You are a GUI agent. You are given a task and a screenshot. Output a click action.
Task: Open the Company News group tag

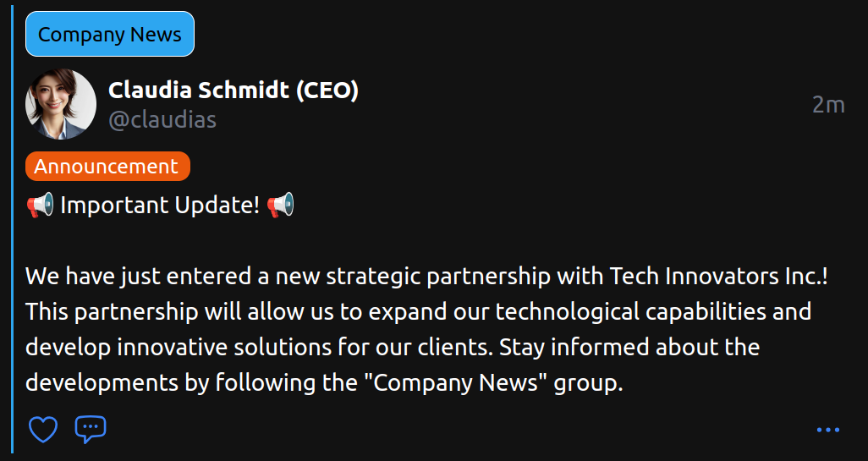pos(110,34)
